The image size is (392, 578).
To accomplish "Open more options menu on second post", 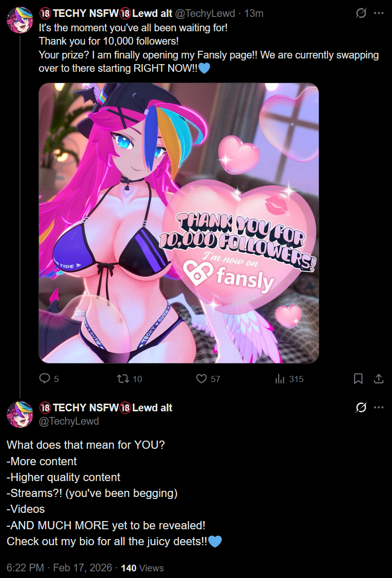I will 379,407.
